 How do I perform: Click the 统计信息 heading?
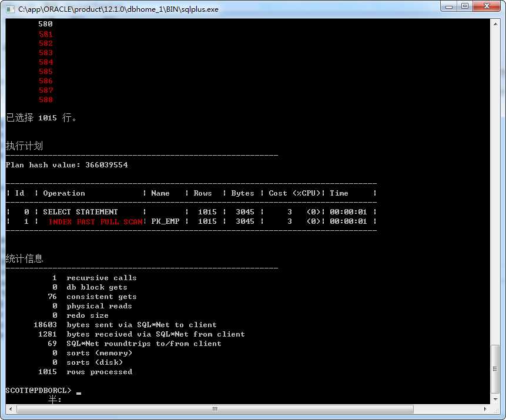(24, 258)
